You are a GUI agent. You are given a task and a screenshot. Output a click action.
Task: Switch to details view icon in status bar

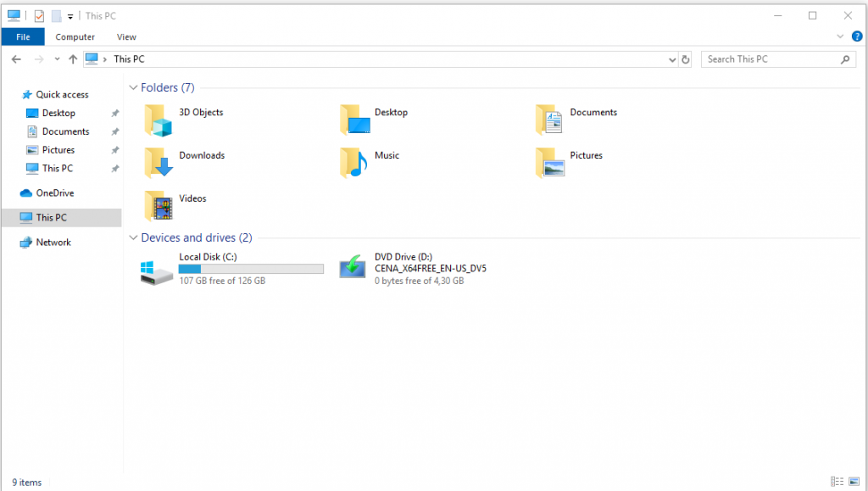coord(837,482)
